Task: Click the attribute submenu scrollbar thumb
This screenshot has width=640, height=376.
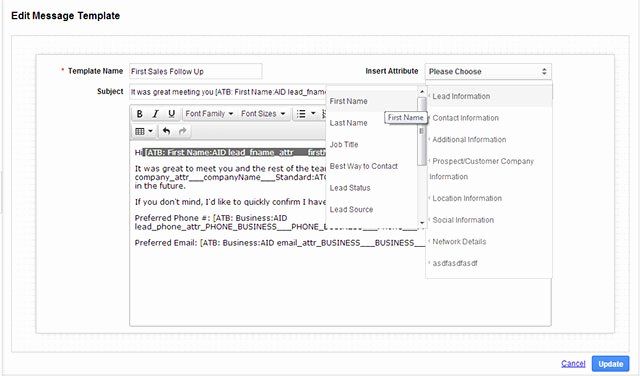Action: (422, 131)
